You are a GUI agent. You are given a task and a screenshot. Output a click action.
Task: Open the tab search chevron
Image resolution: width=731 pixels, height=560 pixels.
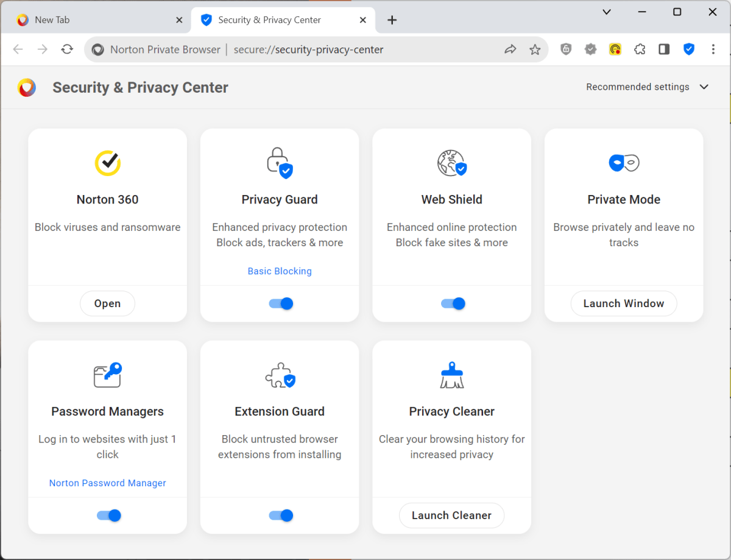point(607,12)
